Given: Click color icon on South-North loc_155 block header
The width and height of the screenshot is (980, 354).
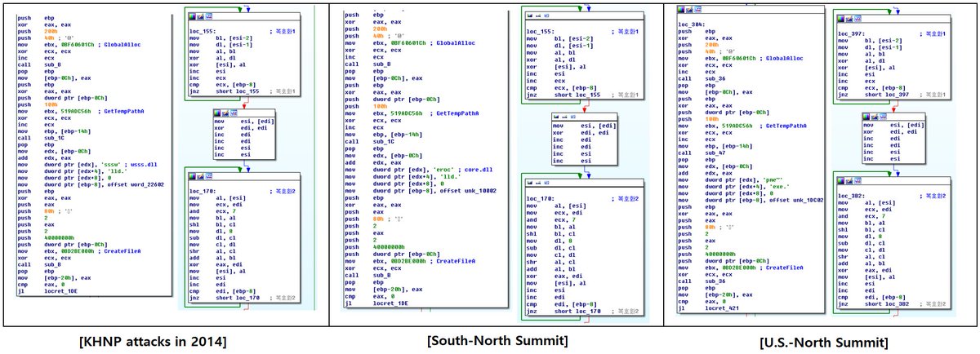Looking at the screenshot, I should [529, 15].
